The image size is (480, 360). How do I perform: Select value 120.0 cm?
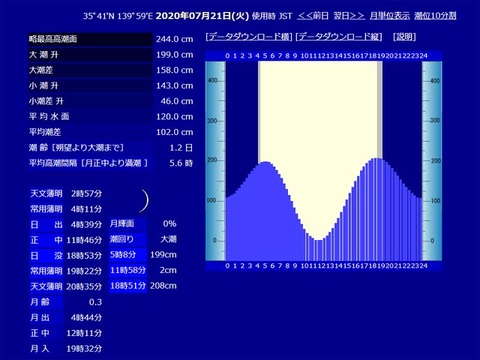175,117
